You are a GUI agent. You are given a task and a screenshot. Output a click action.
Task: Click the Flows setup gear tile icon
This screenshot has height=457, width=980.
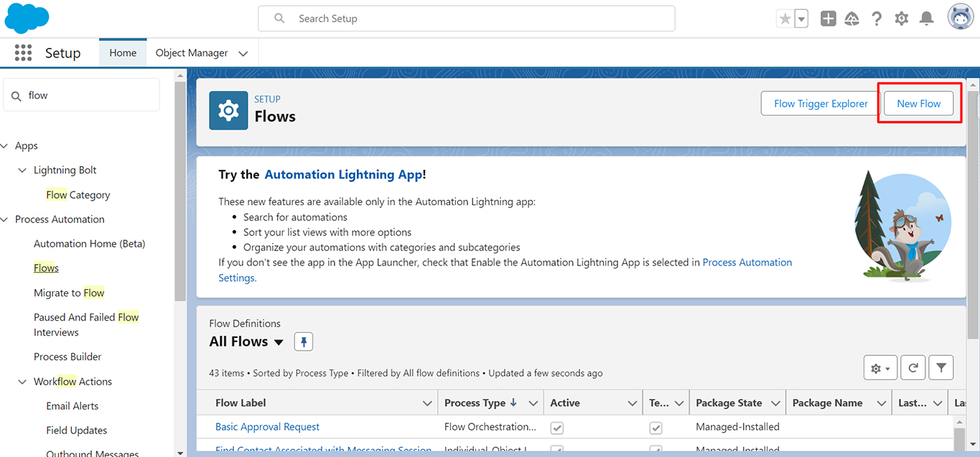coord(228,110)
